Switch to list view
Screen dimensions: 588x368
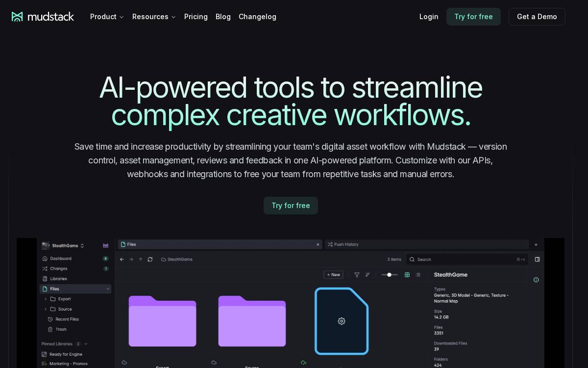tap(418, 275)
